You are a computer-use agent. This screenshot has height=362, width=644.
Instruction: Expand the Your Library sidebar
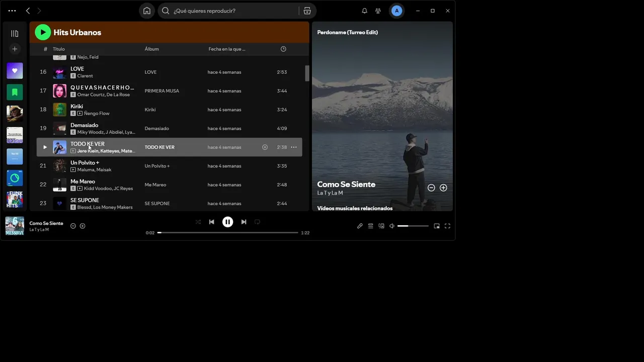(15, 33)
